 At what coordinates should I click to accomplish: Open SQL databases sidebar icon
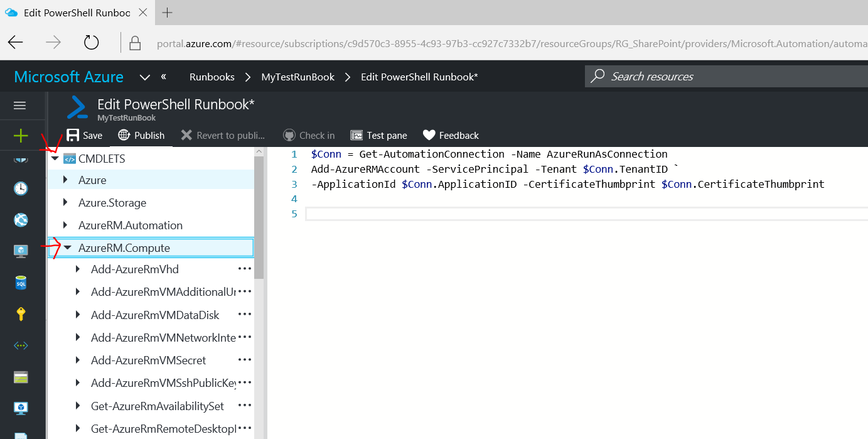pyautogui.click(x=21, y=283)
